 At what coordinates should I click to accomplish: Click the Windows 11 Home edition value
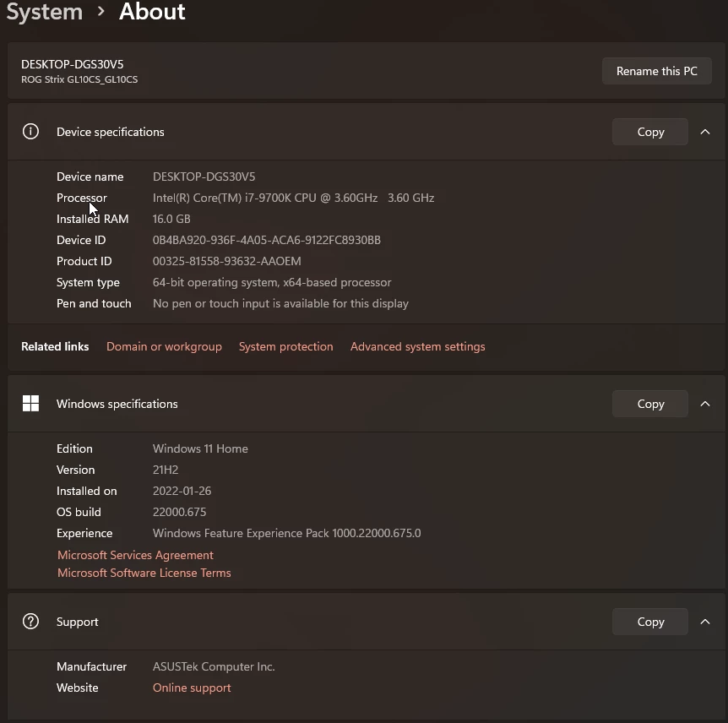point(200,448)
